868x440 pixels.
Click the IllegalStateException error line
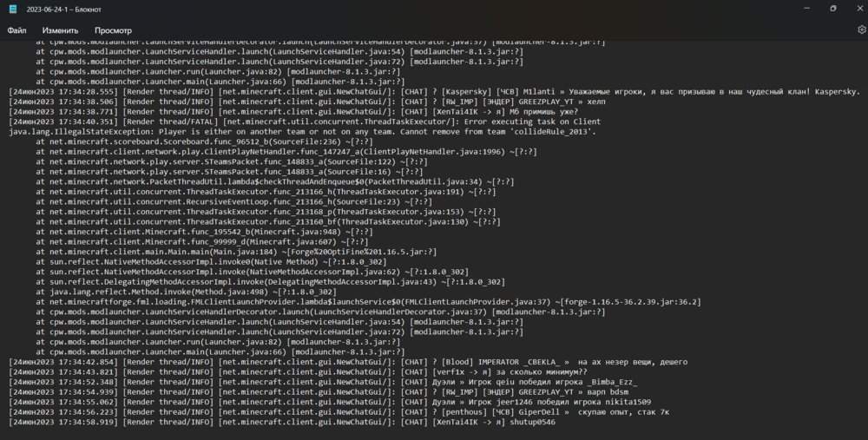click(302, 132)
